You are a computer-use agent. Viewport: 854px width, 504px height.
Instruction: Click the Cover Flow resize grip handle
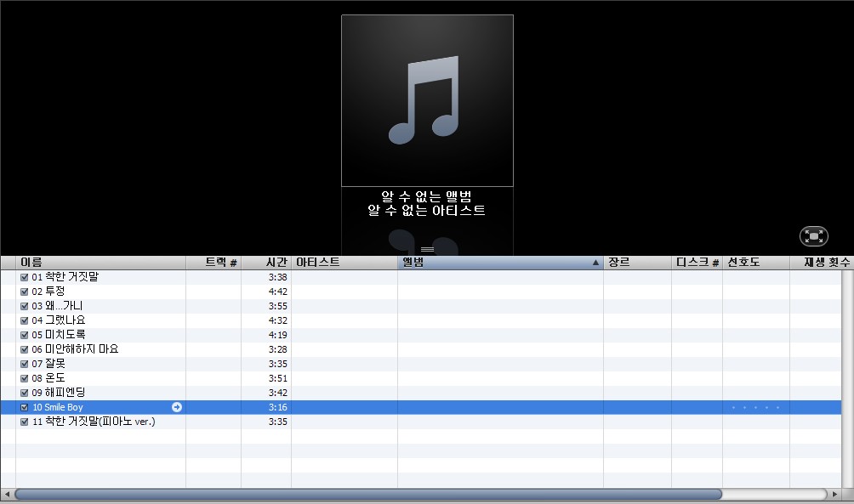click(428, 249)
